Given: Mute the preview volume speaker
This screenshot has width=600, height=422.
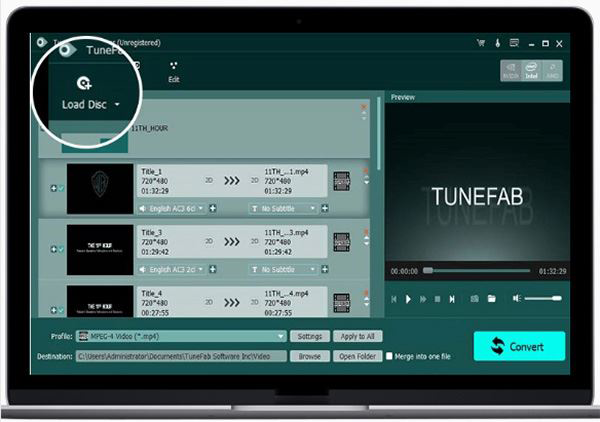Looking at the screenshot, I should pyautogui.click(x=517, y=298).
